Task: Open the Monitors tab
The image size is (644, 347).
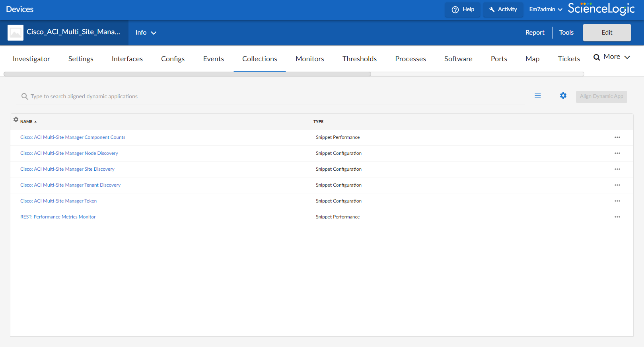Action: tap(310, 59)
